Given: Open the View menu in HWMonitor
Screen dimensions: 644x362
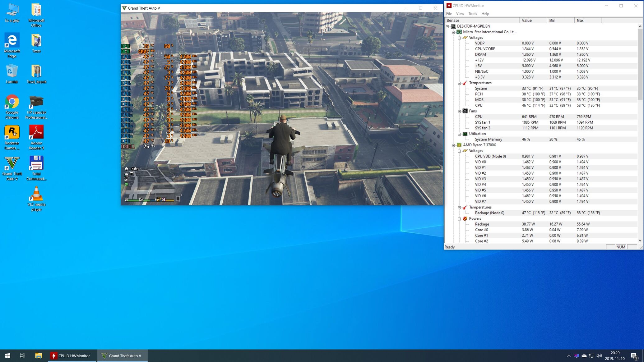Looking at the screenshot, I should pos(460,14).
